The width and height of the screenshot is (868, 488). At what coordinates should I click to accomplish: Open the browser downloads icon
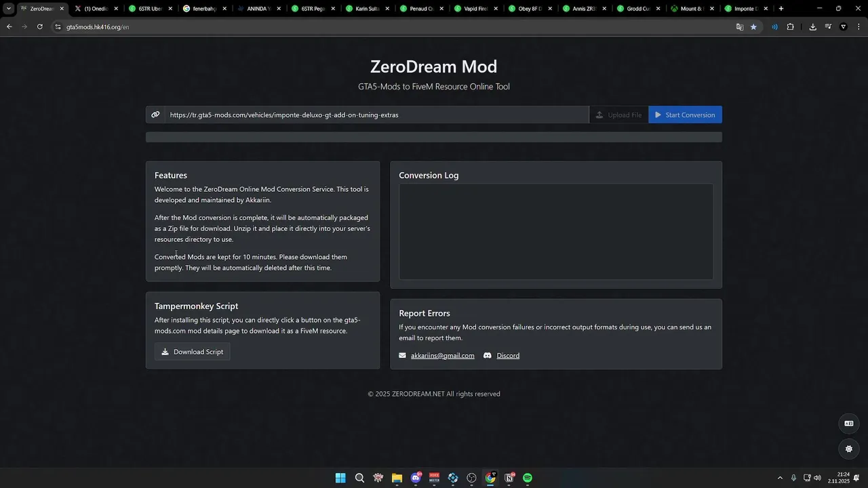tap(812, 27)
